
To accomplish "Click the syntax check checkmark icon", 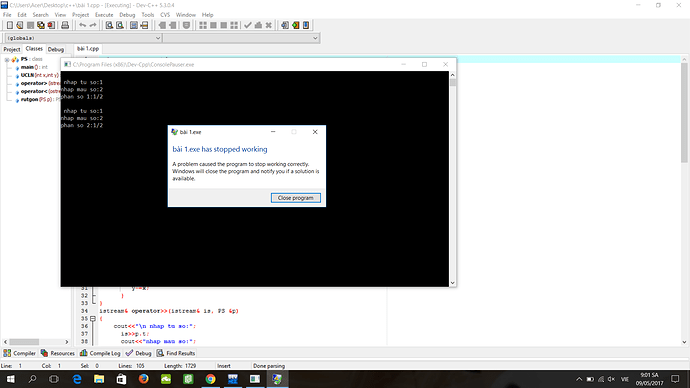I will click(248, 26).
